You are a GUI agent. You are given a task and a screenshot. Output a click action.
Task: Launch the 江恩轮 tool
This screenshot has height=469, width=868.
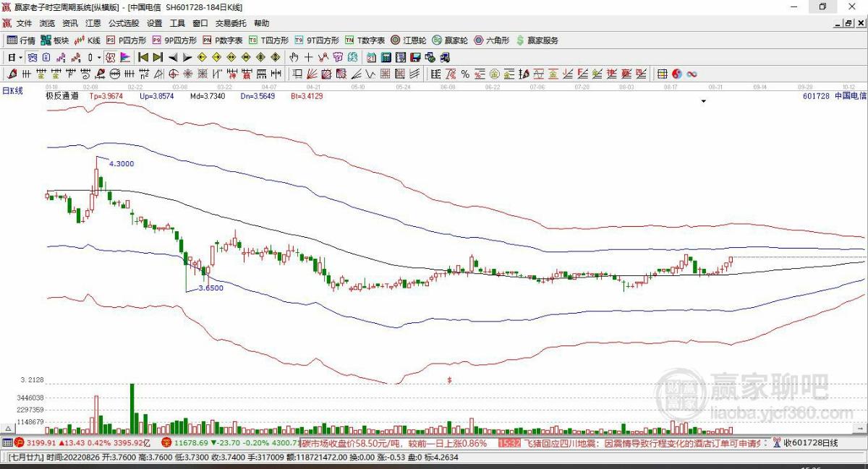click(x=409, y=40)
